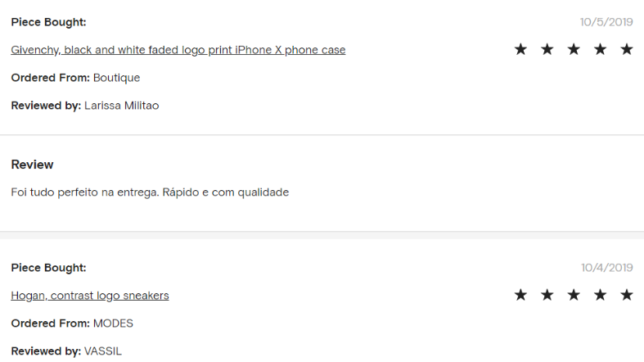The width and height of the screenshot is (644, 362).
Task: Click fourth star of Givenchy review rating
Action: pyautogui.click(x=600, y=49)
